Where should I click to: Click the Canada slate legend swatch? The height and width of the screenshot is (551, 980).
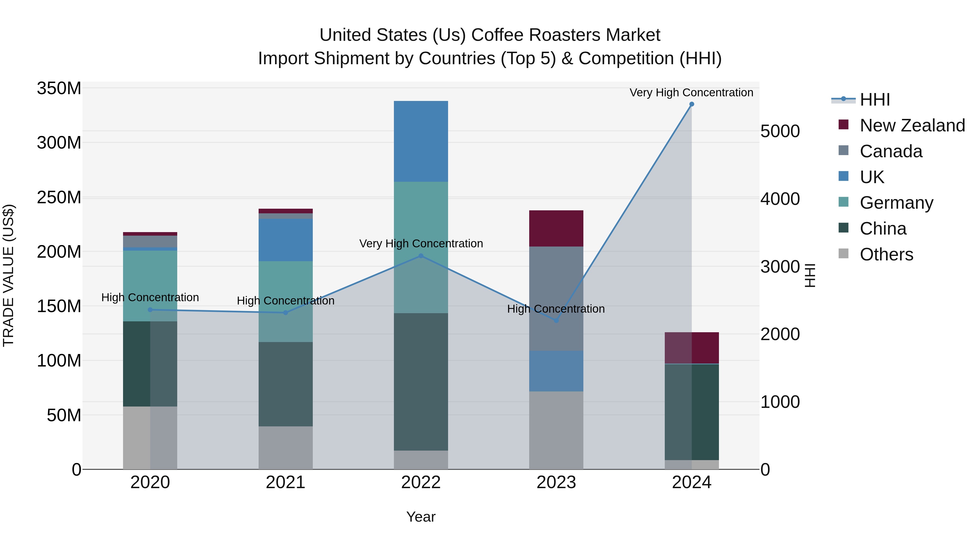click(x=843, y=150)
